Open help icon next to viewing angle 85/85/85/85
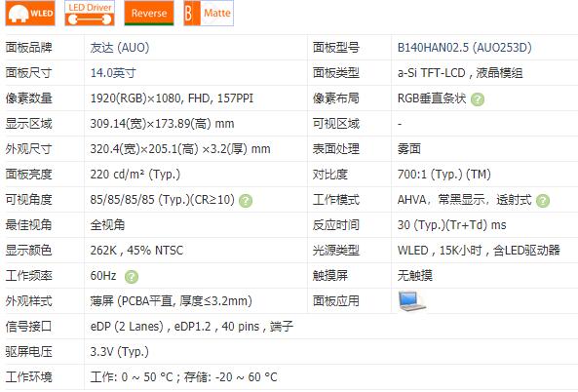578x392 pixels. tap(246, 201)
